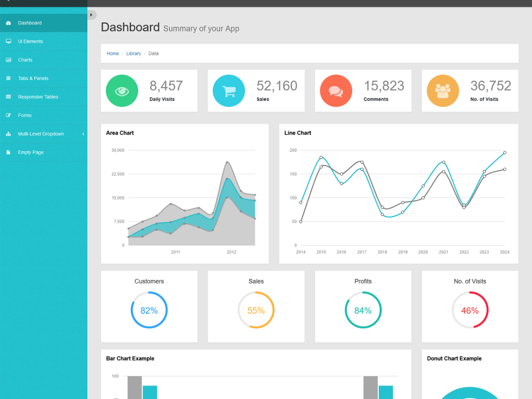Click the UI Elements monitor icon

tap(8, 41)
